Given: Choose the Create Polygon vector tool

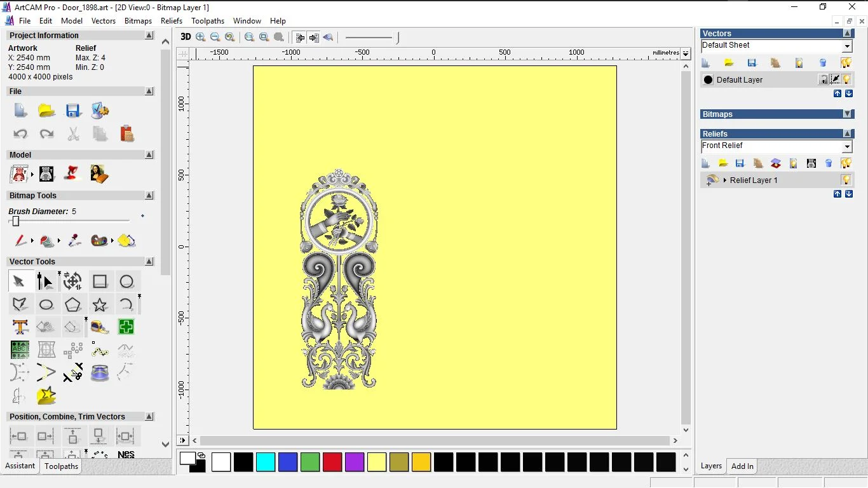Looking at the screenshot, I should click(x=73, y=305).
